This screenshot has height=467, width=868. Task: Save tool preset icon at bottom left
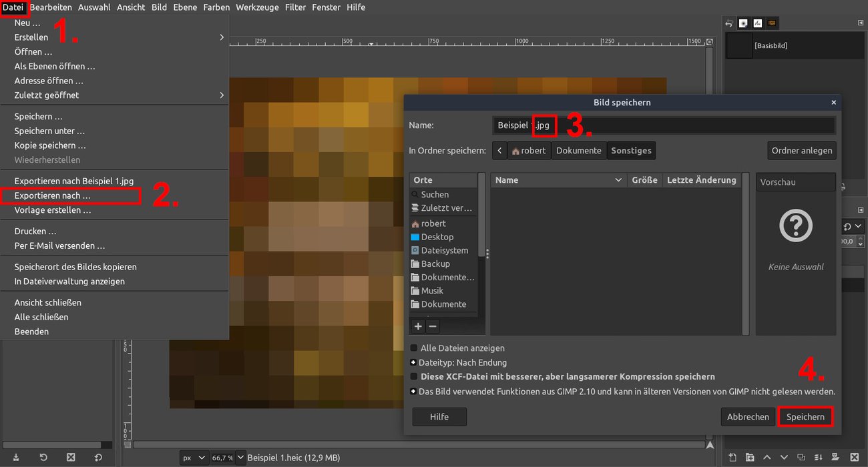[x=16, y=457]
